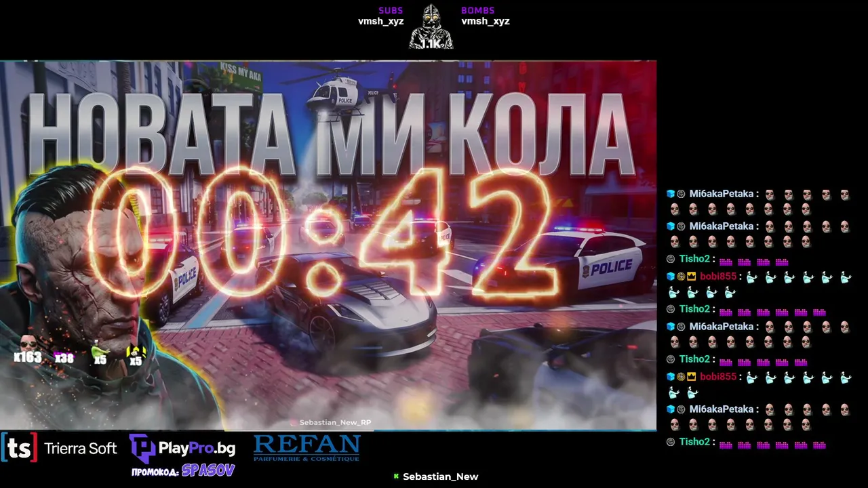Click the 1.1K count on the avatar
The image size is (868, 488).
[431, 44]
